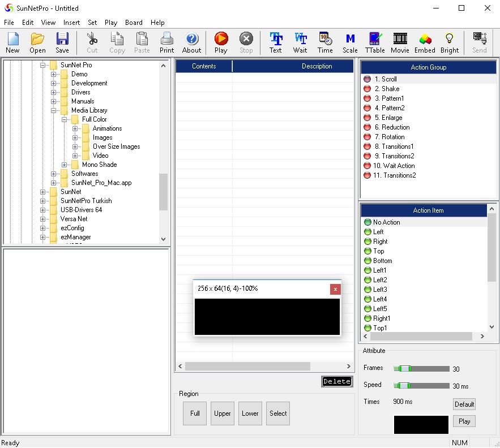Collapse the Media Library folder
This screenshot has height=448, width=500.
53,110
